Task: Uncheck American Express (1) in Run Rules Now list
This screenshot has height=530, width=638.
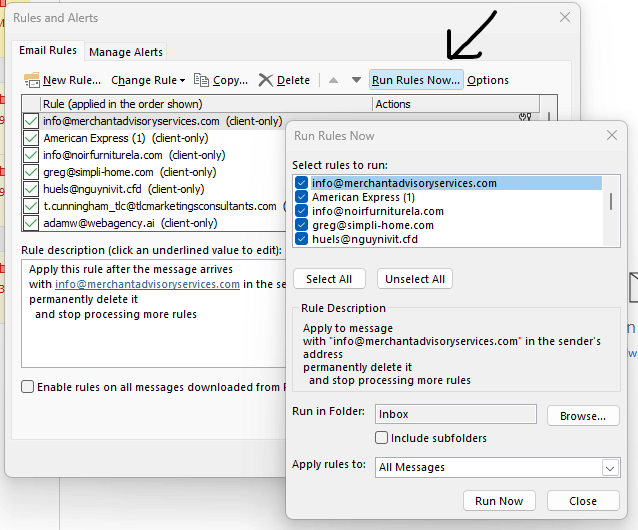Action: click(x=301, y=197)
